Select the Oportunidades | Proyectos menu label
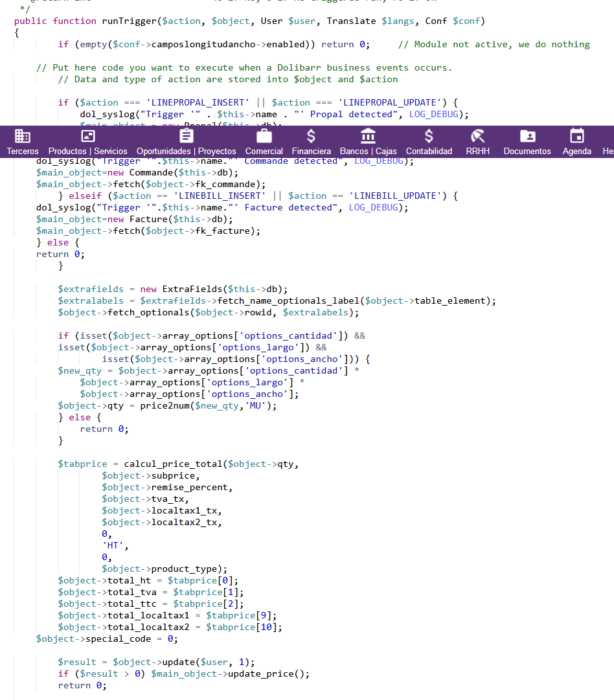 (187, 152)
